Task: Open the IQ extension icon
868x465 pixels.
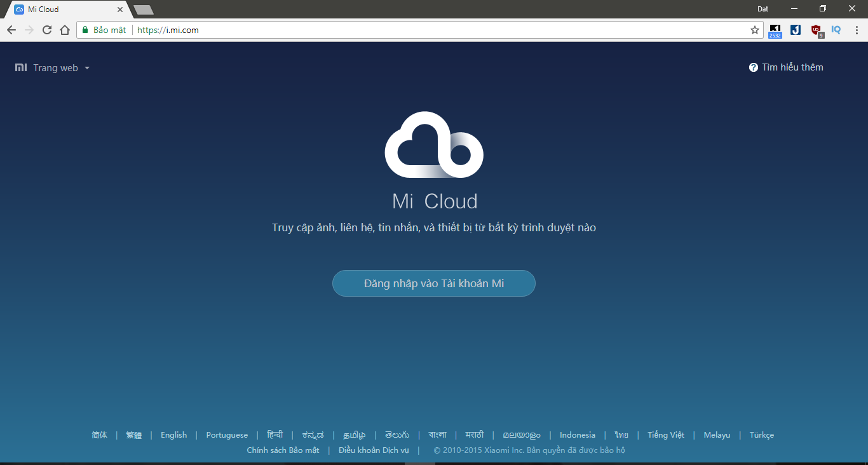Action: (836, 29)
